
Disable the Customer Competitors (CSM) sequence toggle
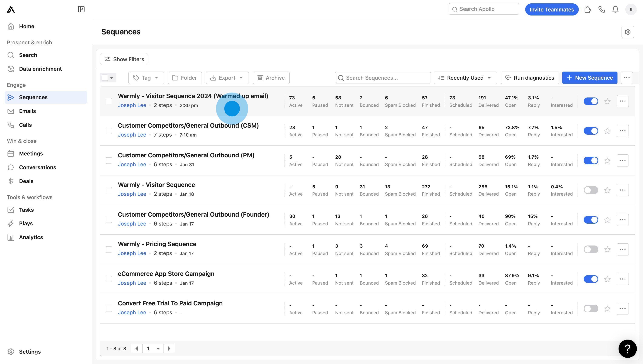pos(591,131)
